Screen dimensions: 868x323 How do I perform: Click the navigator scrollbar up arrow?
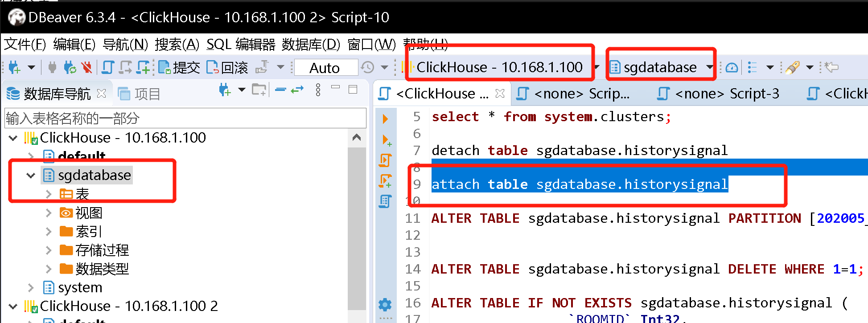(357, 137)
